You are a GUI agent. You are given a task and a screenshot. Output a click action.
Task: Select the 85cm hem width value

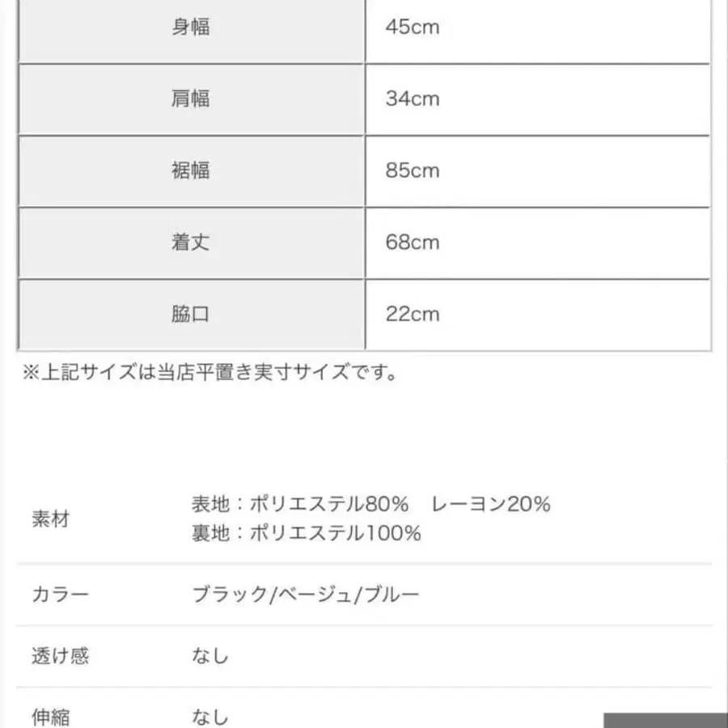413,171
